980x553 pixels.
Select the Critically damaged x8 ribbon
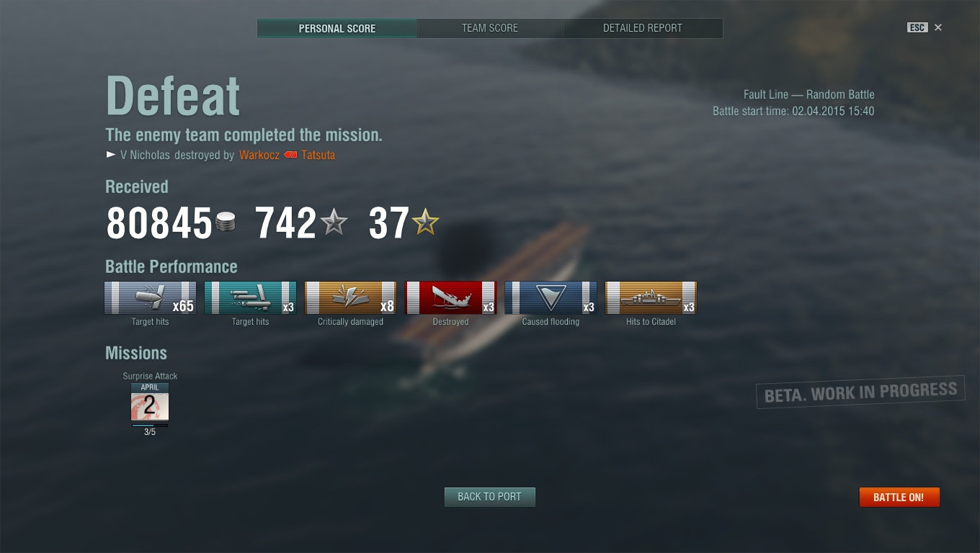click(350, 297)
